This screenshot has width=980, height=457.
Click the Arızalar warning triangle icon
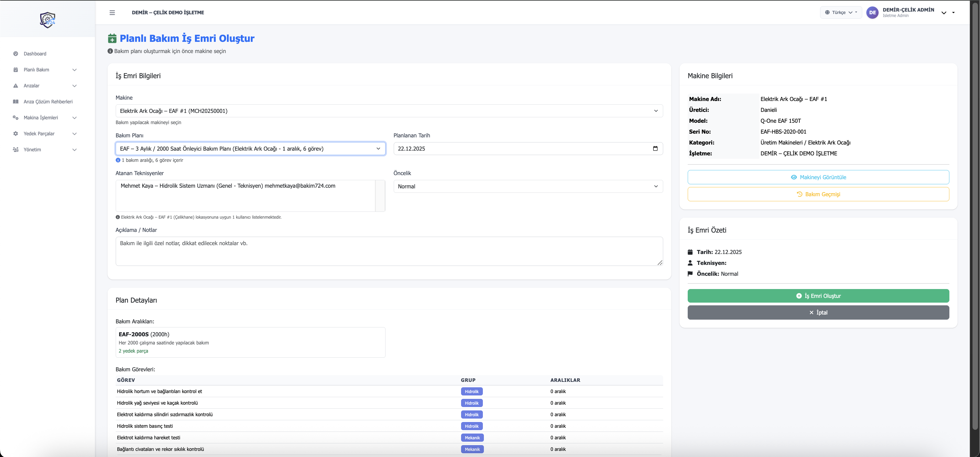[16, 86]
